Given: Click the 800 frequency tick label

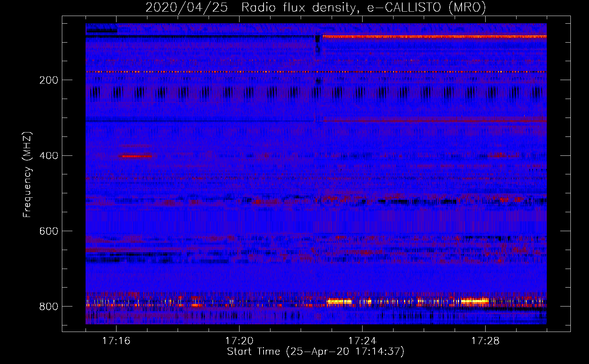Looking at the screenshot, I should click(49, 307).
